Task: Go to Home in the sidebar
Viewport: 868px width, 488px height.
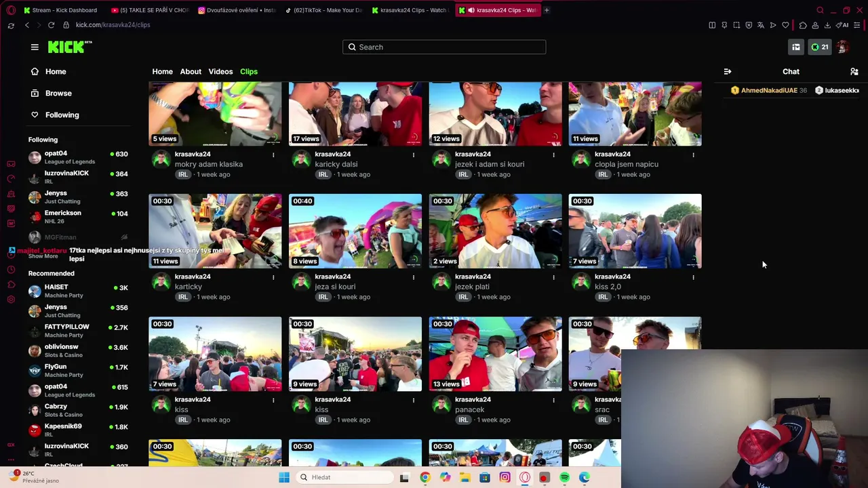Action: 47,71
